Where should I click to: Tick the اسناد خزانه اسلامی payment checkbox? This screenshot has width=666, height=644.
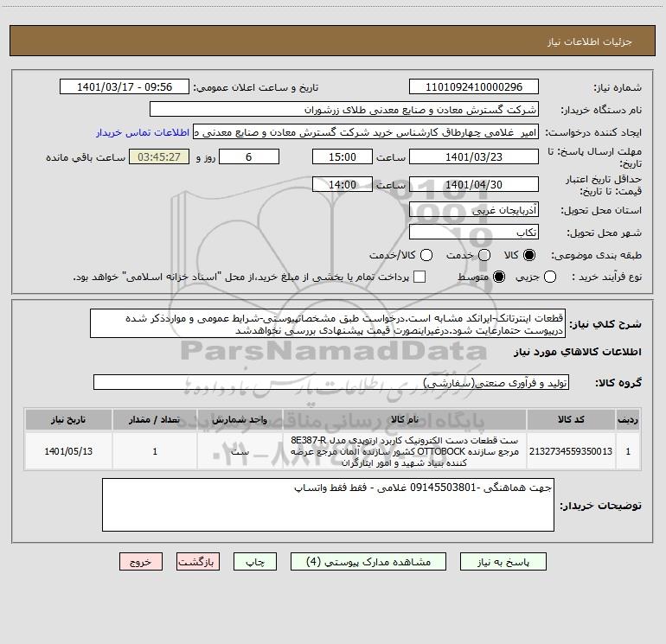(419, 277)
